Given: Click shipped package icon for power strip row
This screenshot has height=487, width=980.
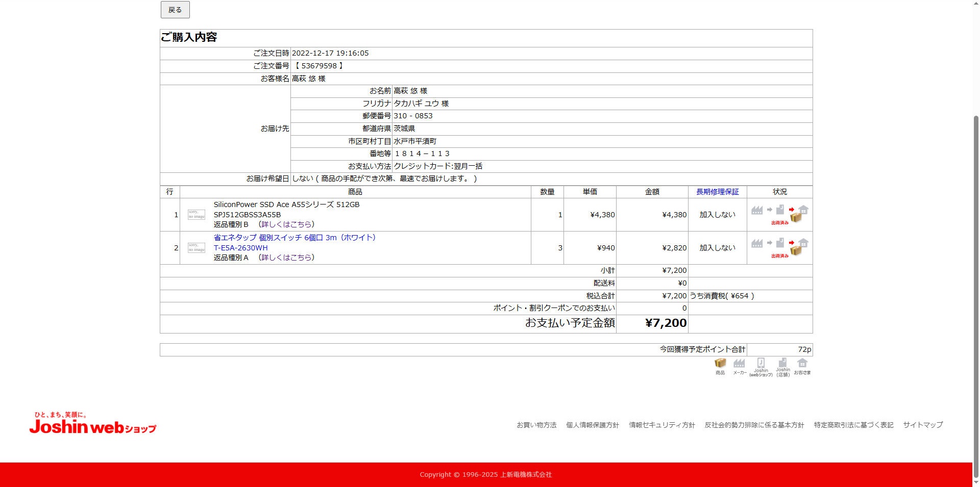Looking at the screenshot, I should click(796, 249).
